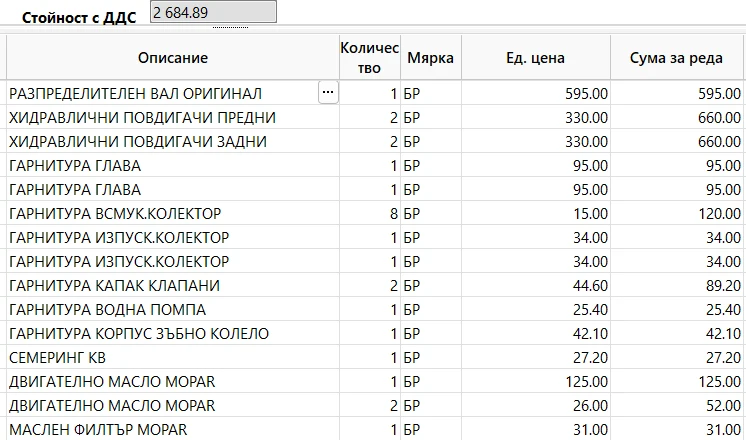This screenshot has width=746, height=440.
Task: Click the ellipsis button in first description row
Action: point(328,93)
